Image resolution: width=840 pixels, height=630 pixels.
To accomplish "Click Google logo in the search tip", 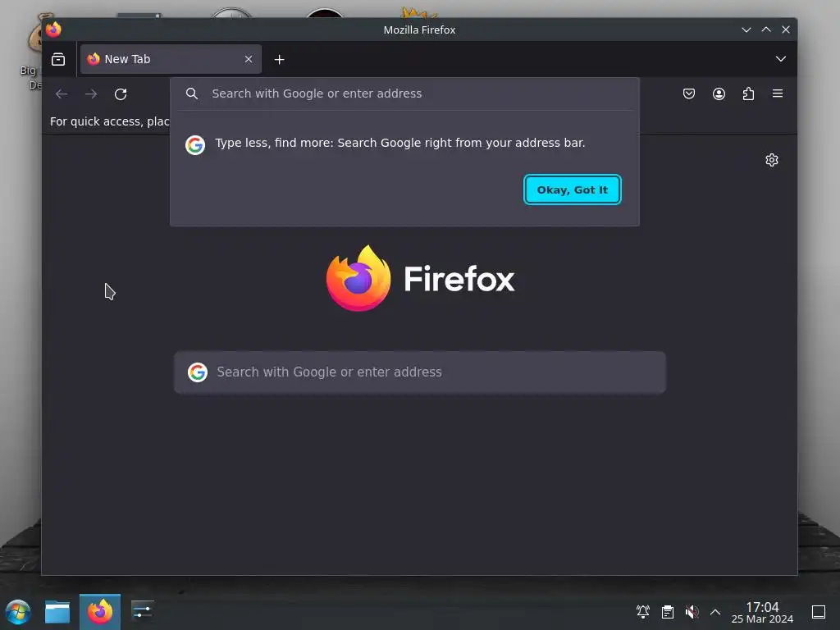I will tap(195, 144).
